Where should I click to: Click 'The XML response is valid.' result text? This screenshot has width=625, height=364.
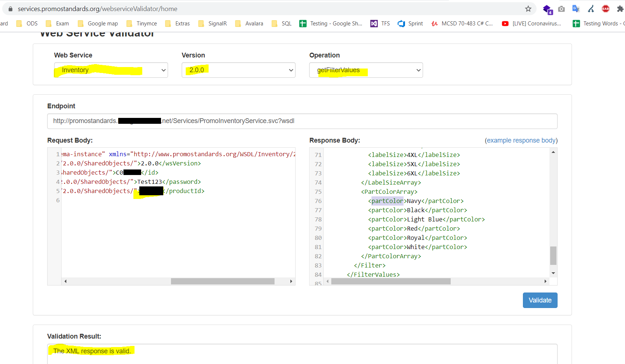[x=92, y=351]
